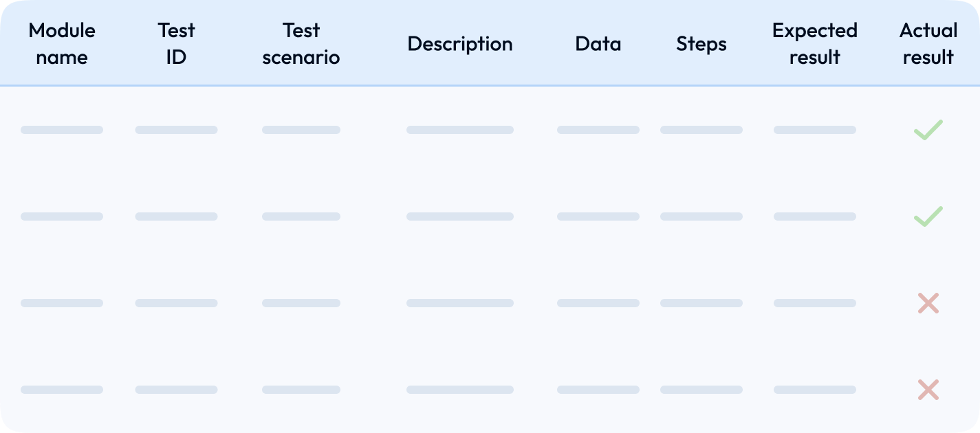Click the fourth row red X icon

pyautogui.click(x=928, y=390)
